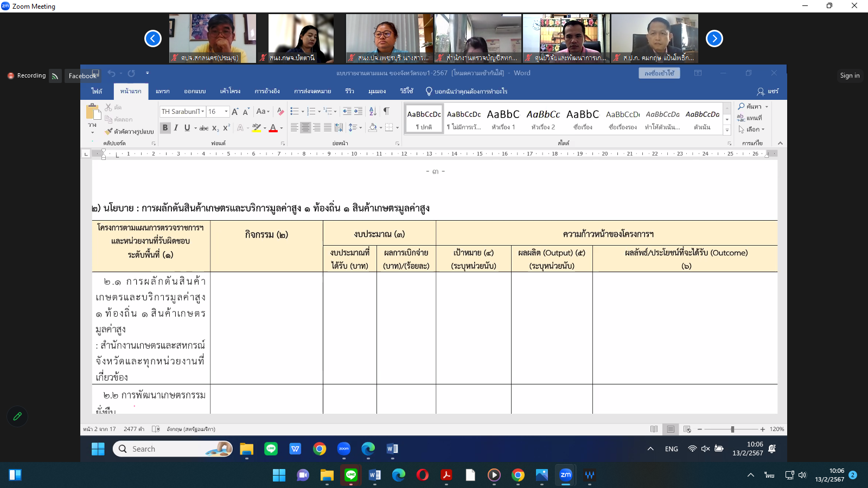Click the Copy (คัดลอก) icon
The image size is (868, 488).
[108, 119]
